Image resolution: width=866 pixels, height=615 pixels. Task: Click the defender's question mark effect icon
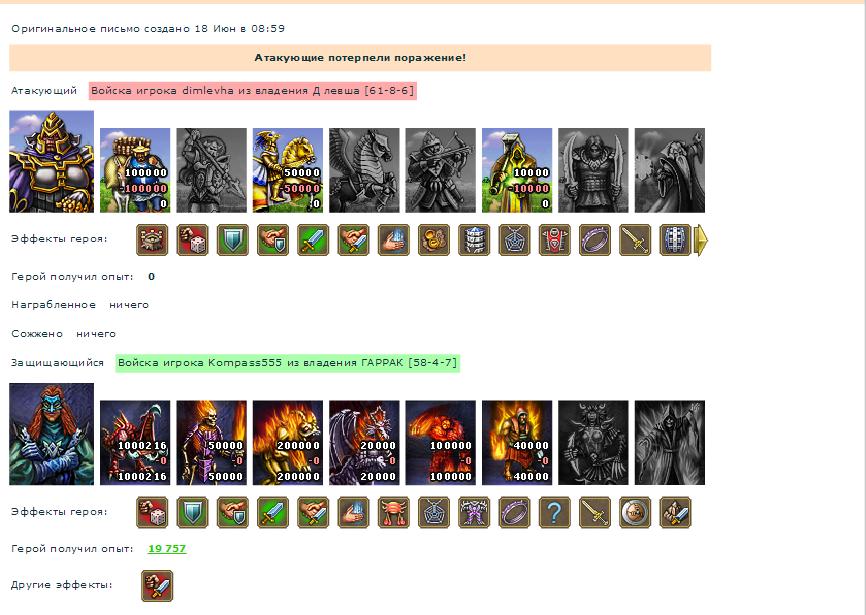(x=555, y=512)
